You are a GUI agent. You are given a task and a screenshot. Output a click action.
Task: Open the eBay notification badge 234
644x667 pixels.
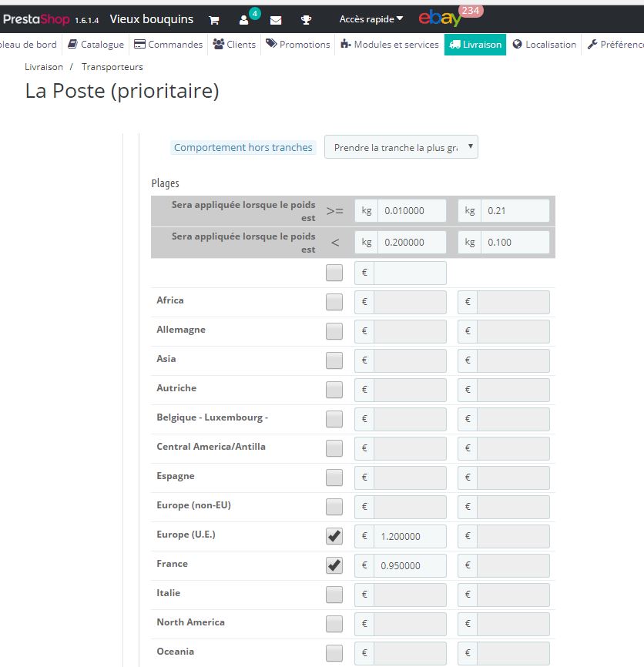click(x=471, y=11)
